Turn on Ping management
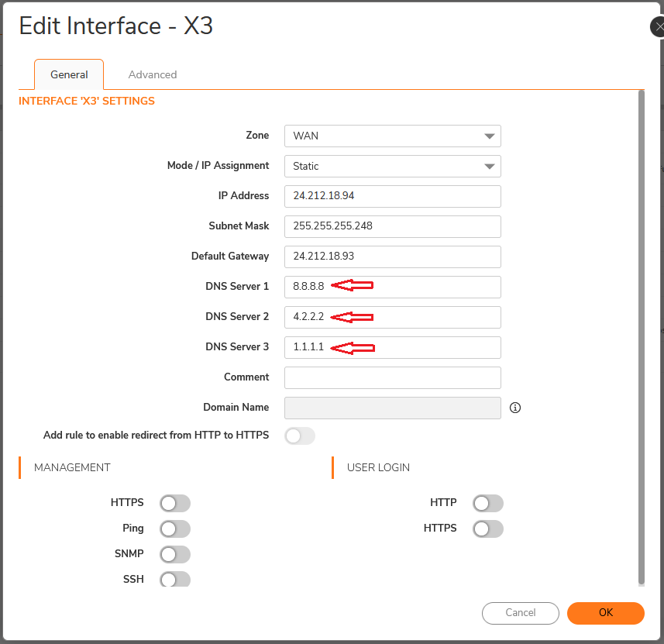The image size is (664, 644). [174, 529]
